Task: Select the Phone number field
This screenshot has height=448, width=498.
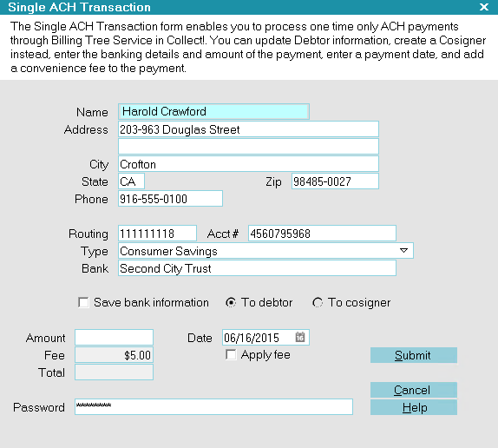Action: (x=170, y=199)
